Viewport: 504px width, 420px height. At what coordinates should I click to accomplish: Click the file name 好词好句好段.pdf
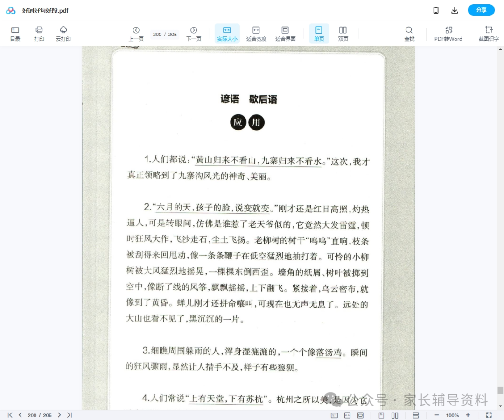pyautogui.click(x=45, y=10)
